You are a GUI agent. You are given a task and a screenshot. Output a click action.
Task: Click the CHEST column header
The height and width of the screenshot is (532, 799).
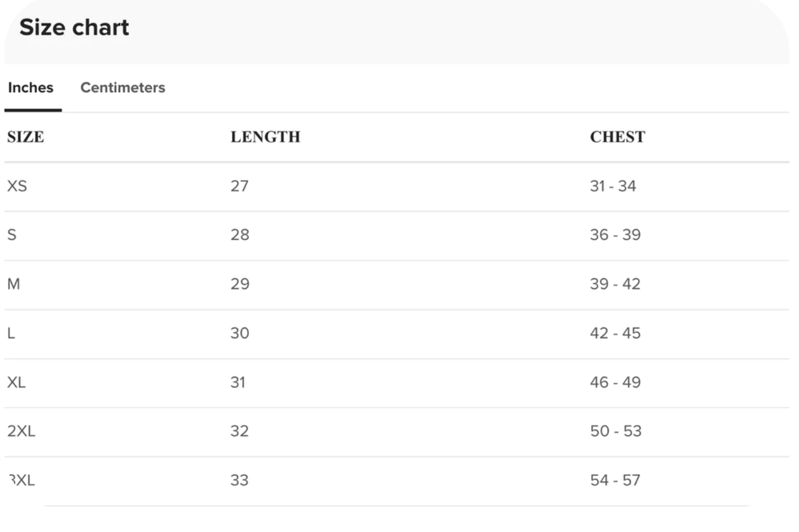[x=618, y=137]
